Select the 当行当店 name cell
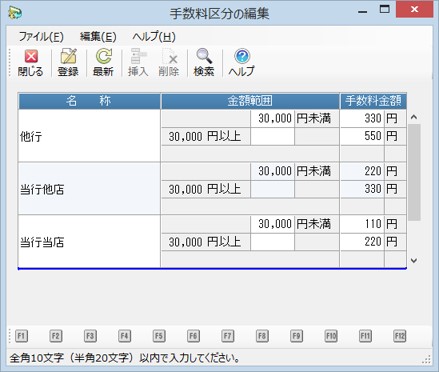 [x=89, y=241]
